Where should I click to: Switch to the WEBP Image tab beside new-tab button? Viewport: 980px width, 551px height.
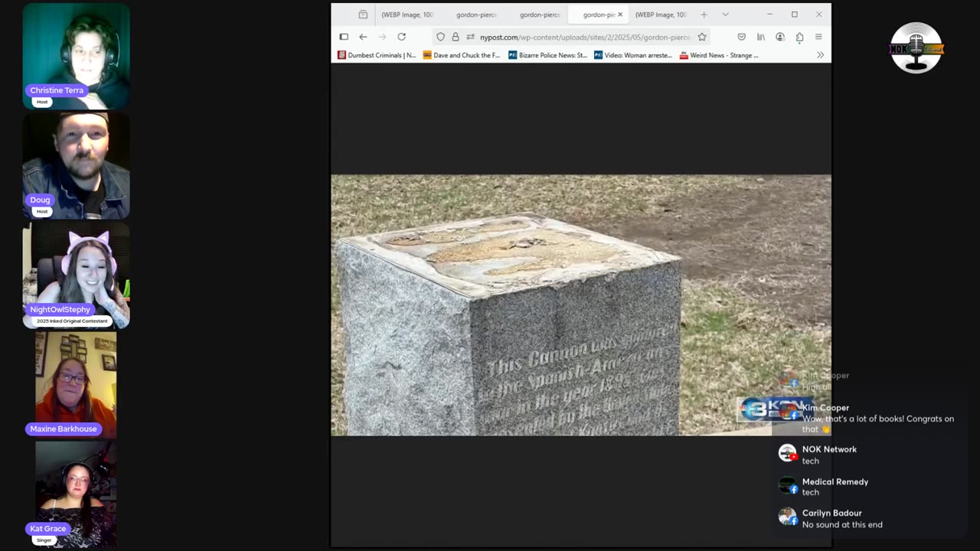tap(661, 15)
